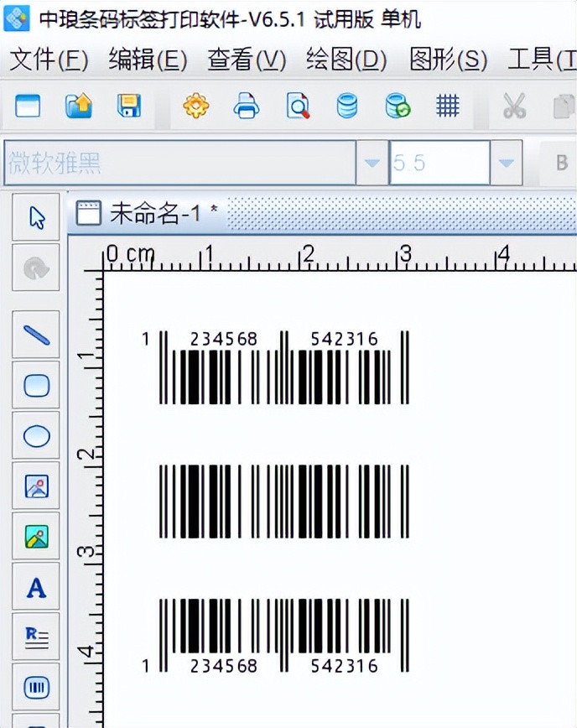Click the greyed circular arrow tool in the sidebar

pyautogui.click(x=36, y=268)
